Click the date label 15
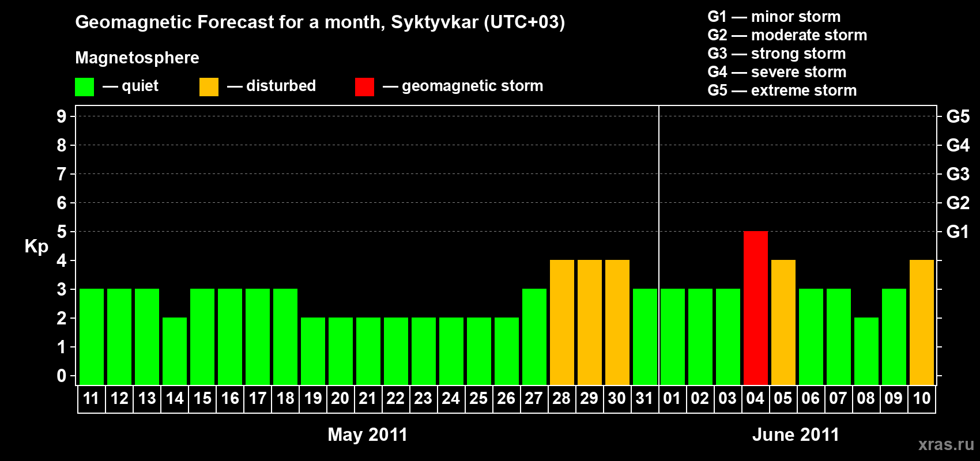 coord(202,399)
